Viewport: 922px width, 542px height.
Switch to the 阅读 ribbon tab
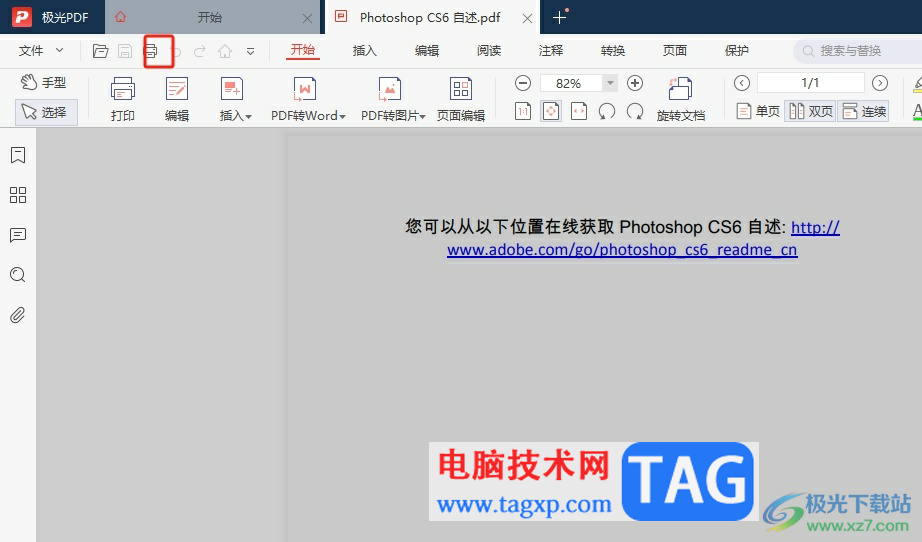pyautogui.click(x=489, y=51)
